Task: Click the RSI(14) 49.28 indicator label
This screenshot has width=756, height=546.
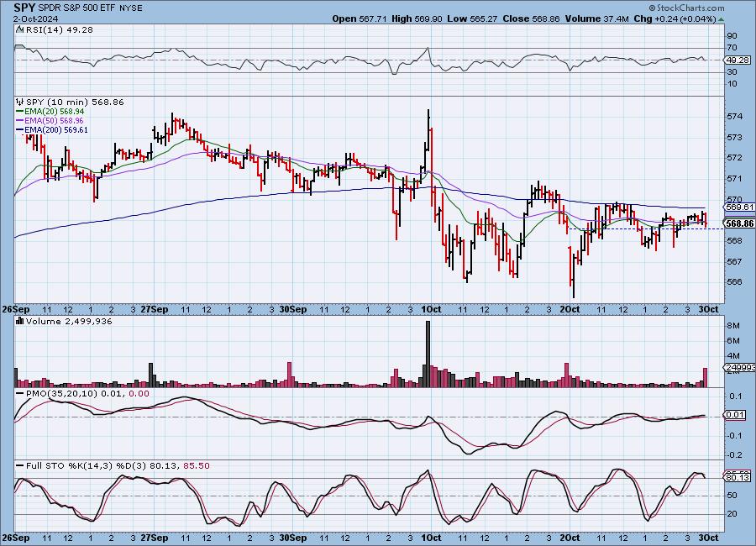Action: coord(60,29)
